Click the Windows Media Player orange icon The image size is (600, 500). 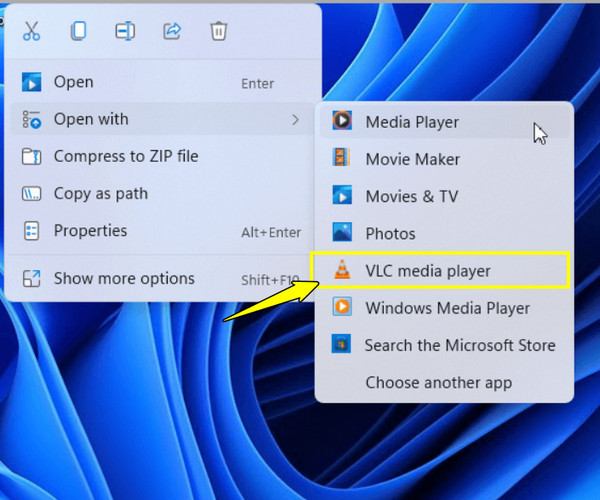coord(342,308)
